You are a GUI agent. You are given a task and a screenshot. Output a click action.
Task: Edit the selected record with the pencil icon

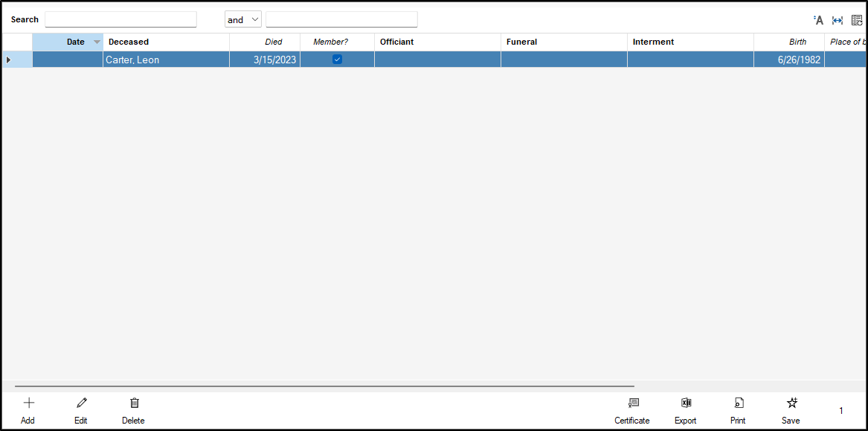click(x=81, y=410)
